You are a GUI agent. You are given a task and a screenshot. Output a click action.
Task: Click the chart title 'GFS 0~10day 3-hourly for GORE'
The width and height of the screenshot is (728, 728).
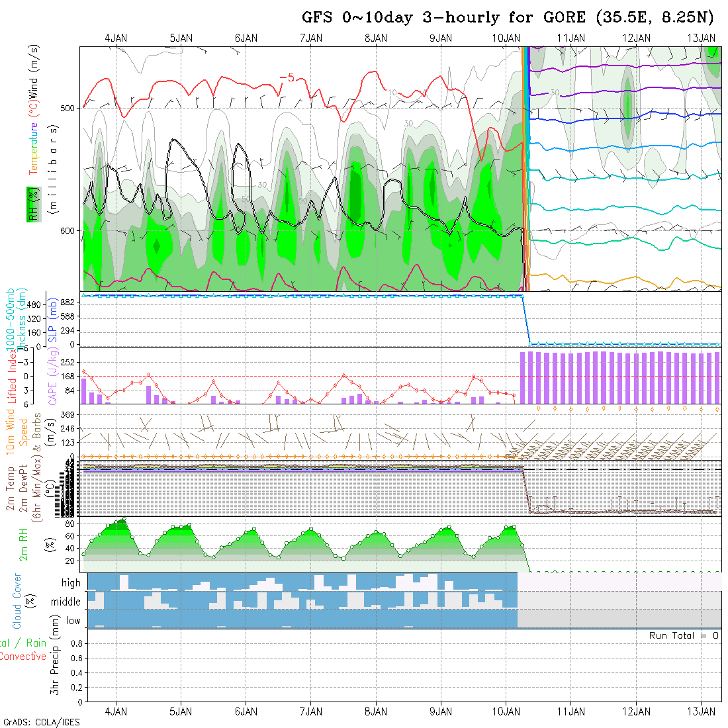444,18
